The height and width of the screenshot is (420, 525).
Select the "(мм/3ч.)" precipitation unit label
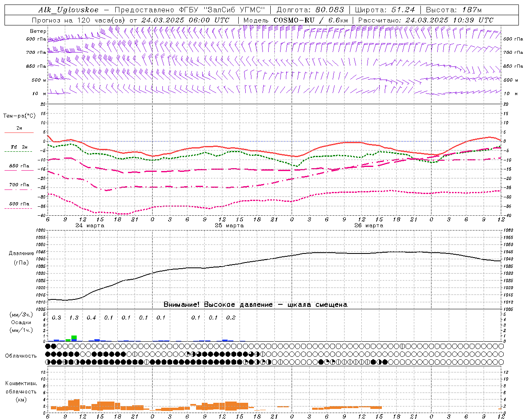point(21,315)
